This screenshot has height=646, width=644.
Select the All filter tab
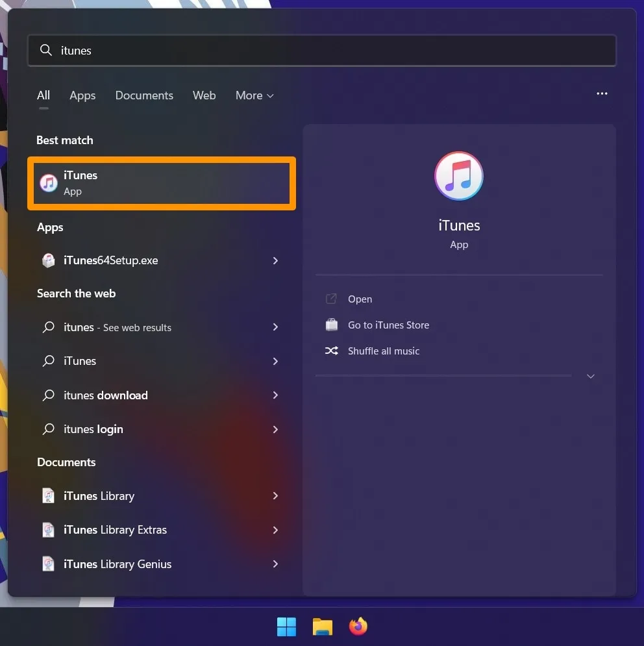pyautogui.click(x=43, y=95)
